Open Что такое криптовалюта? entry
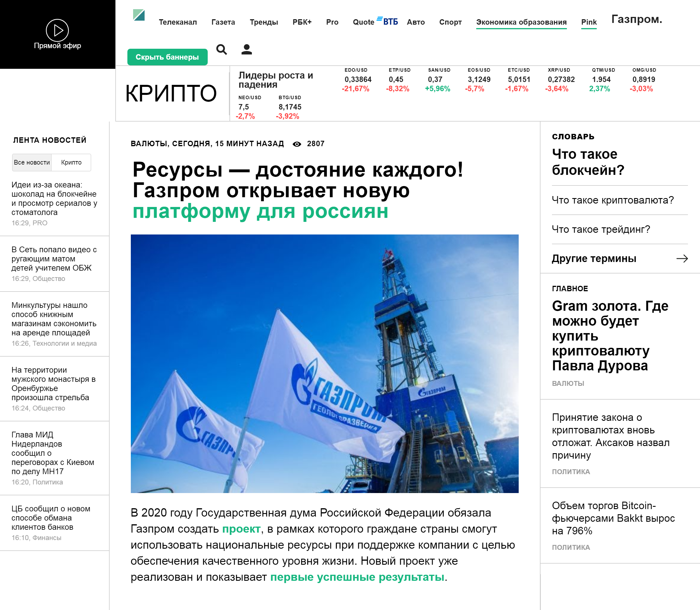This screenshot has width=700, height=610. pos(613,200)
